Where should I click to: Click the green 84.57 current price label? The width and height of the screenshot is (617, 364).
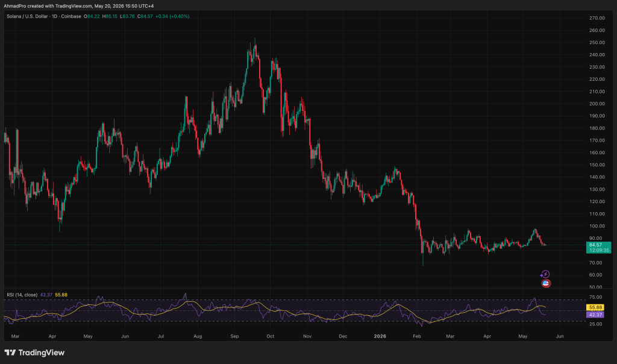pos(598,248)
